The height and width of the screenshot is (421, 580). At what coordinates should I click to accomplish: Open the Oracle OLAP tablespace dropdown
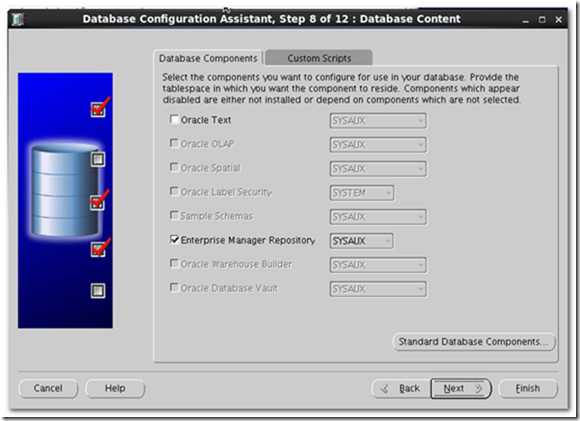click(x=378, y=145)
